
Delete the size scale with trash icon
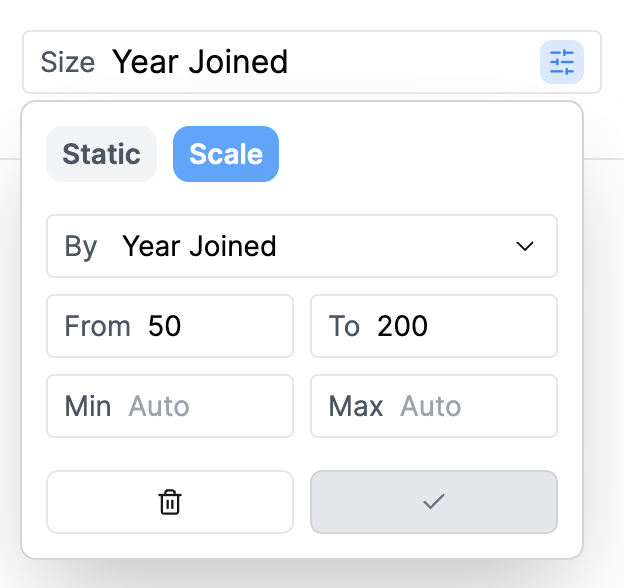click(170, 502)
